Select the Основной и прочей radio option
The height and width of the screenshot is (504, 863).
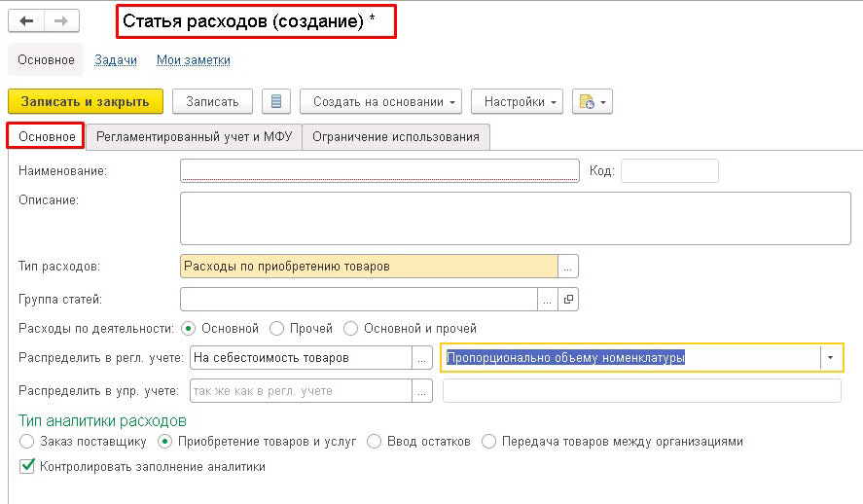click(350, 329)
